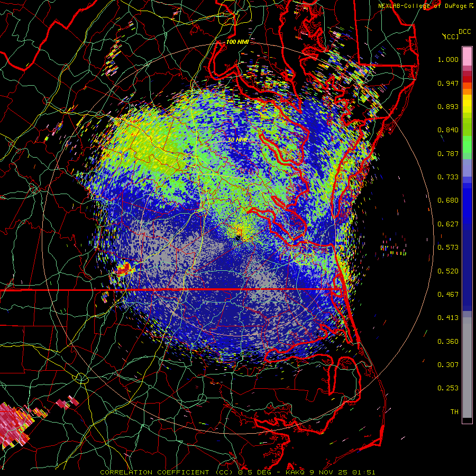Click CORRELATION COEFFICIENT (CC) caption text
476x476 pixels.
tap(168, 472)
